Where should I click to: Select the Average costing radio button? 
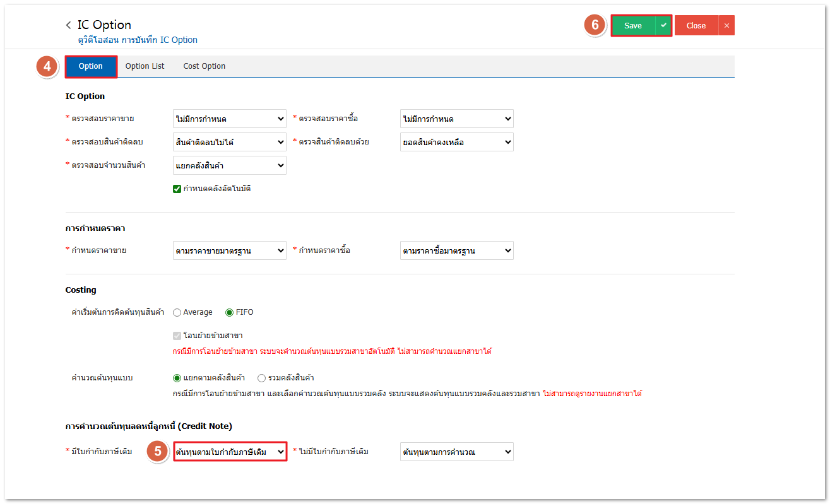(x=177, y=312)
